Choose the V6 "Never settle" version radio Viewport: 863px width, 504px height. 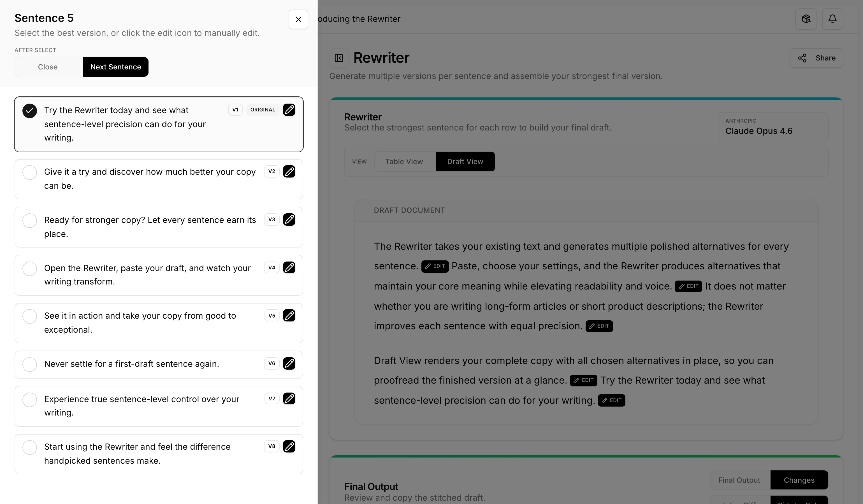tap(30, 364)
